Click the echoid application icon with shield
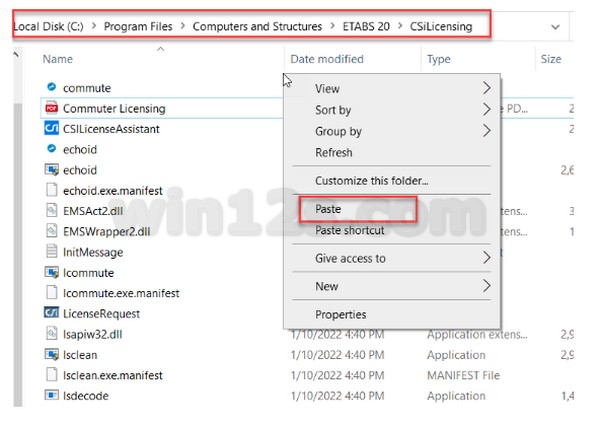Image resolution: width=600 pixels, height=424 pixels. [52, 170]
